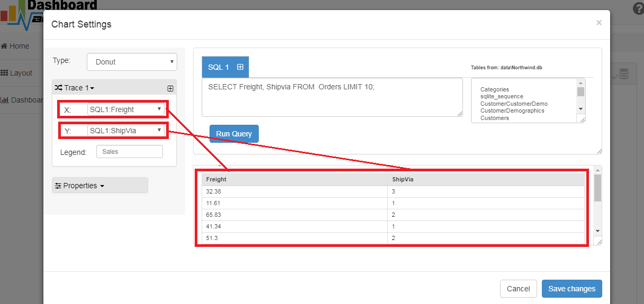Screen dimensions: 644x304
Task: Open the chart Type dropdown showing Donut
Action: tap(132, 62)
